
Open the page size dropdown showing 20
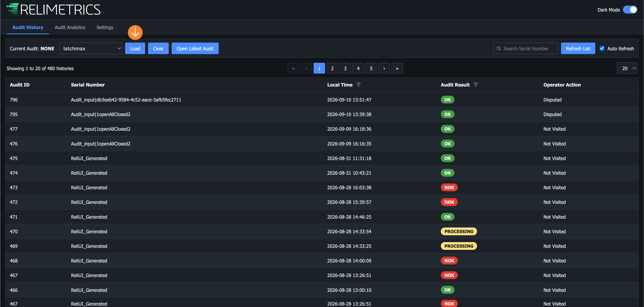(x=627, y=68)
